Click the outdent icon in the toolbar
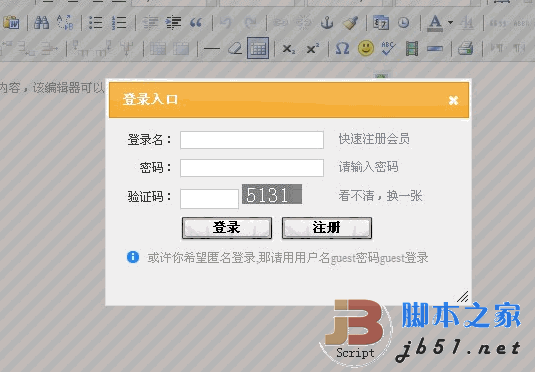Viewport: 535px width, 372px height. click(150, 23)
